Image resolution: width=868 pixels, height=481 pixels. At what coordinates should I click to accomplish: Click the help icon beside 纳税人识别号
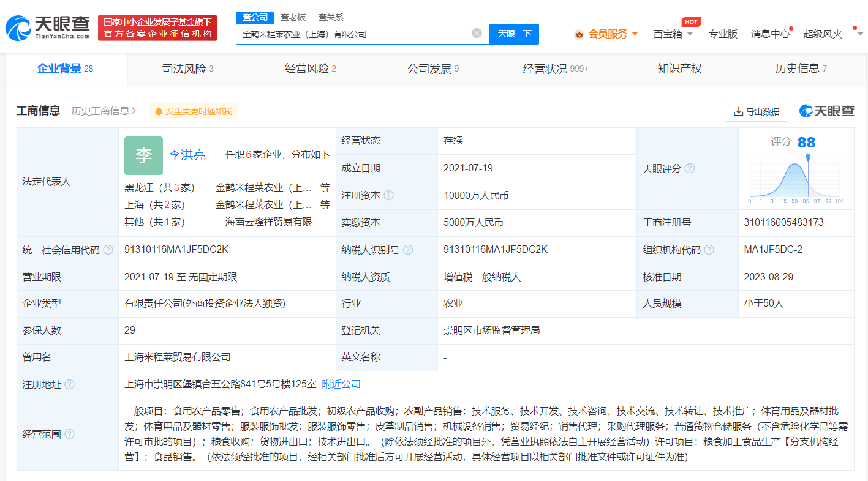pos(408,250)
